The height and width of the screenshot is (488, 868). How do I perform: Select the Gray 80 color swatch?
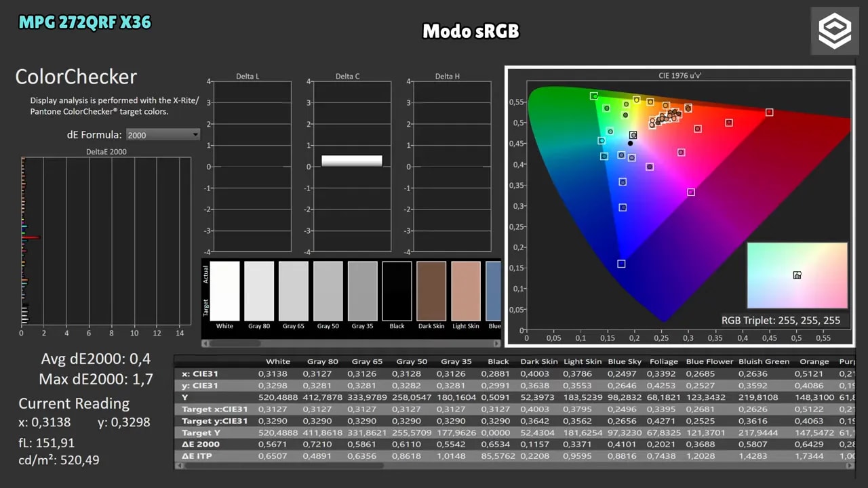259,291
